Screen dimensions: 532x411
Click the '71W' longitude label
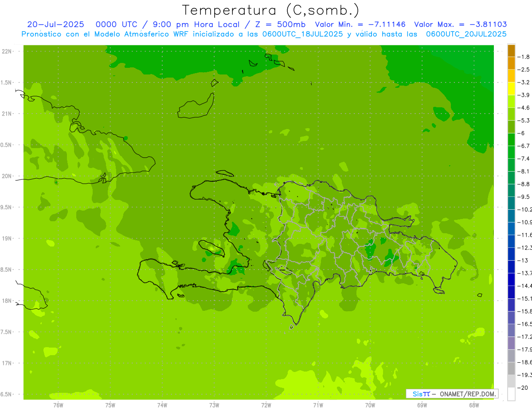coord(318,405)
